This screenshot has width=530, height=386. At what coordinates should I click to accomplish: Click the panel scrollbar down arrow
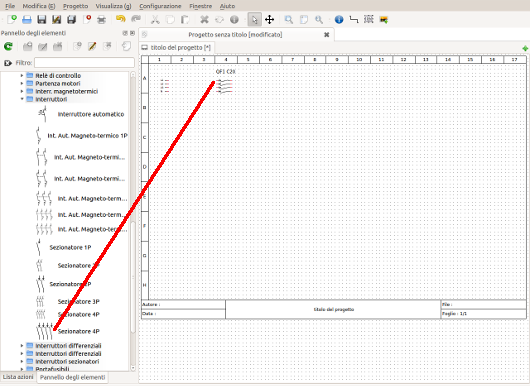pyautogui.click(x=133, y=368)
